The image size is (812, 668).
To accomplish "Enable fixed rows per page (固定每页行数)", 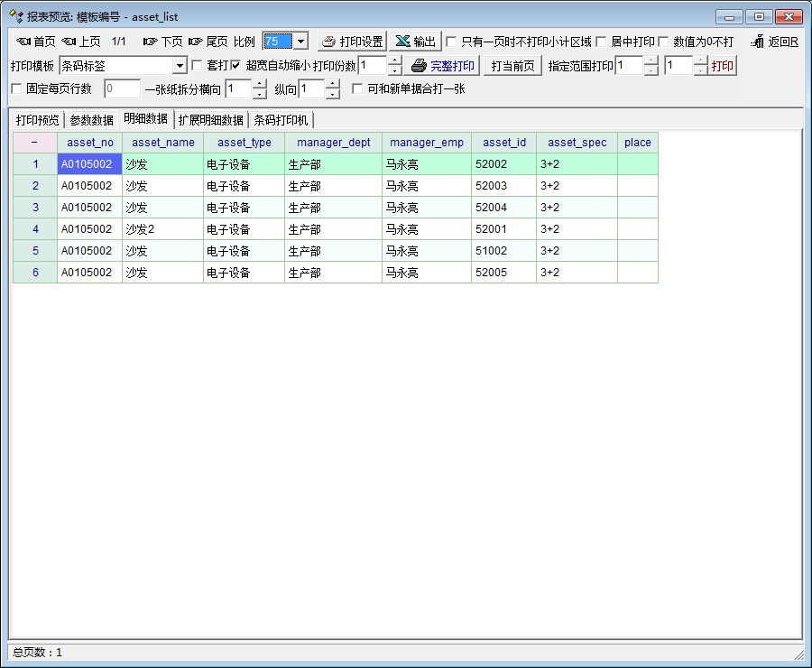I will (16, 88).
